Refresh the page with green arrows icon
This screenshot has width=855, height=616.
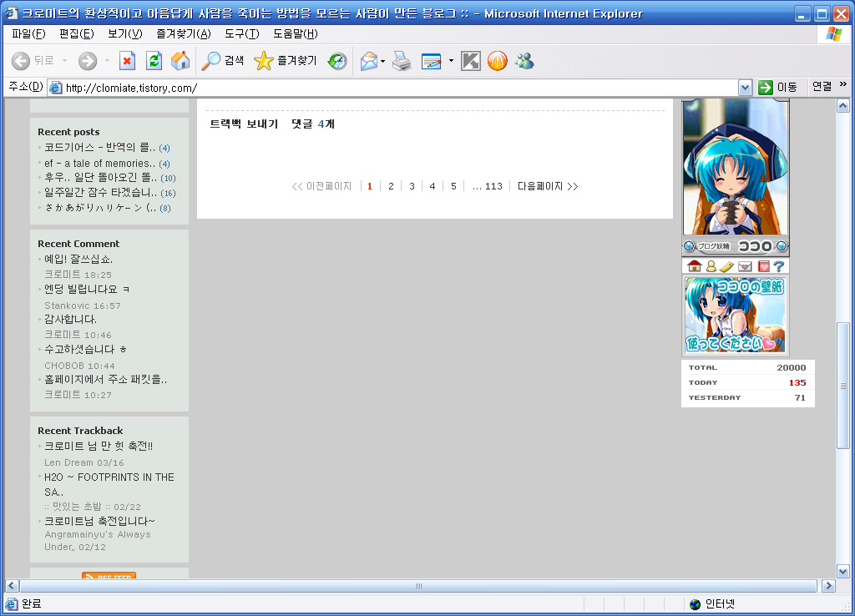click(x=154, y=60)
